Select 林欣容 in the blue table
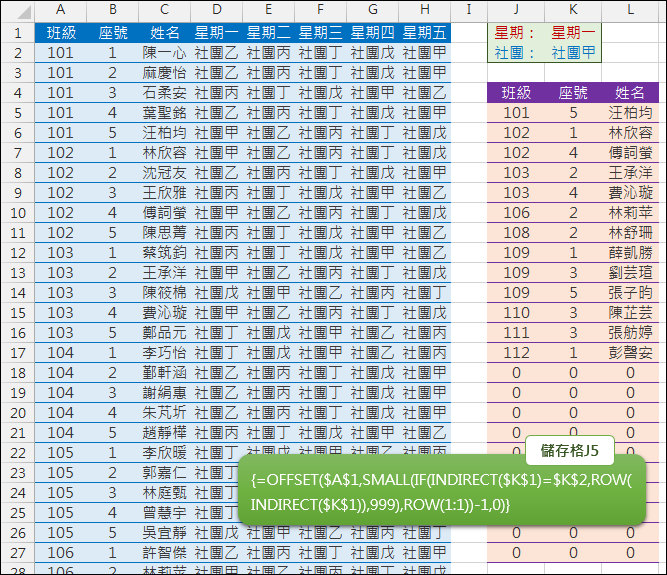 tap(165, 153)
